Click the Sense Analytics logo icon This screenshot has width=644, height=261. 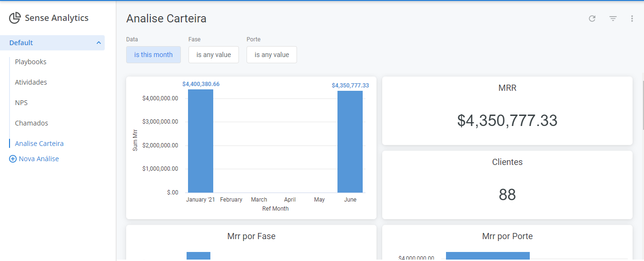coord(15,18)
